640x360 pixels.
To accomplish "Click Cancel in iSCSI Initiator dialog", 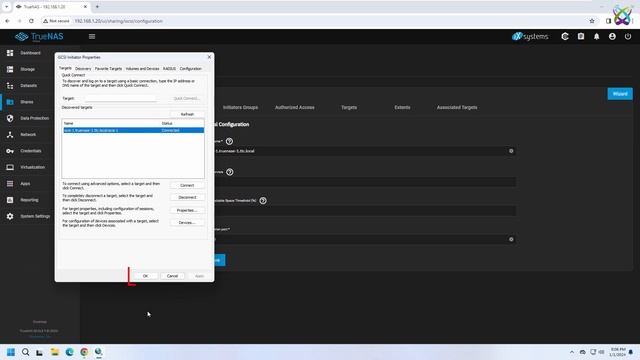I will pyautogui.click(x=172, y=276).
